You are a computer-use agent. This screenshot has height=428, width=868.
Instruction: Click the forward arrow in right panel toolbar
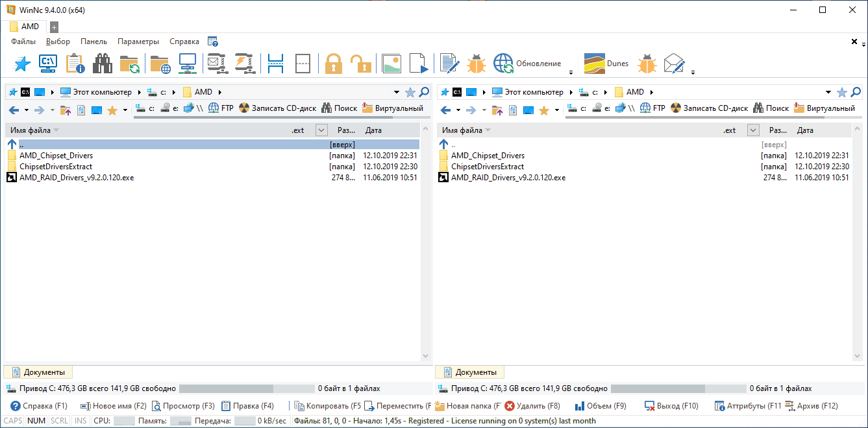(x=471, y=110)
